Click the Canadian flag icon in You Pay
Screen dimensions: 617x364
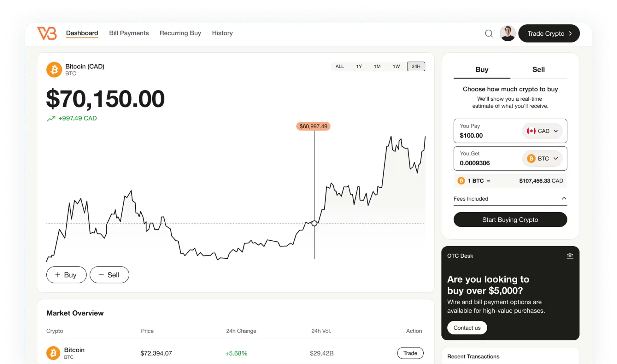[532, 131]
